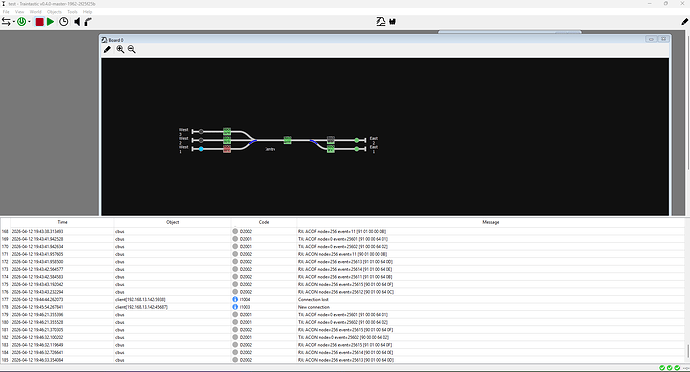Open the View menu
Screen dimensions: 690x372
(19, 12)
